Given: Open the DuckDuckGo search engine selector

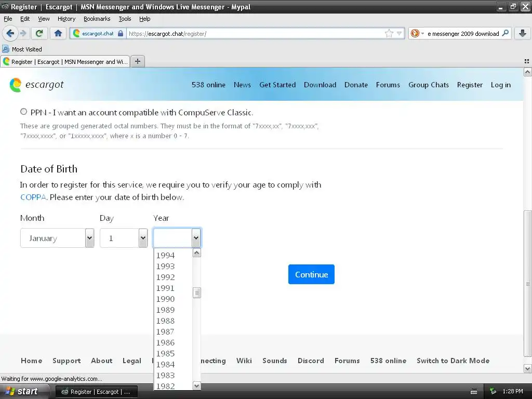Looking at the screenshot, I should [417, 33].
